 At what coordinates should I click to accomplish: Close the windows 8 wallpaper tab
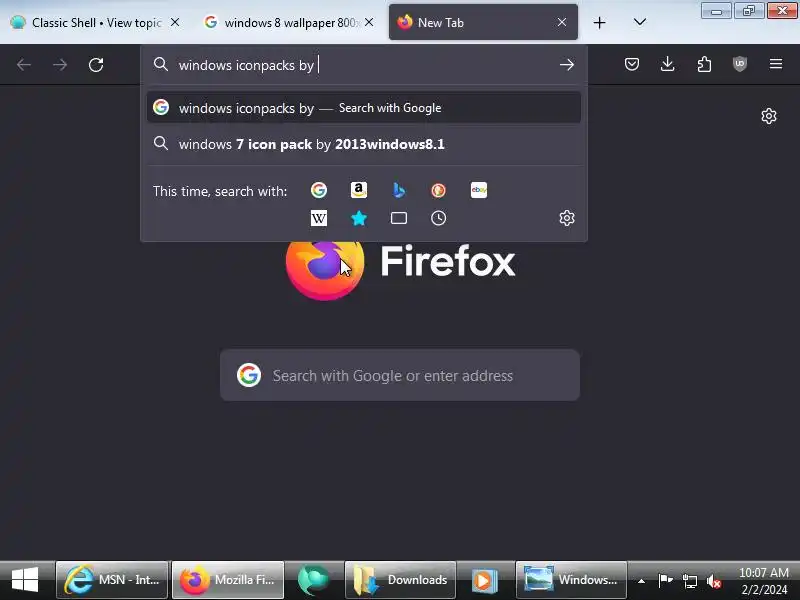pyautogui.click(x=369, y=22)
